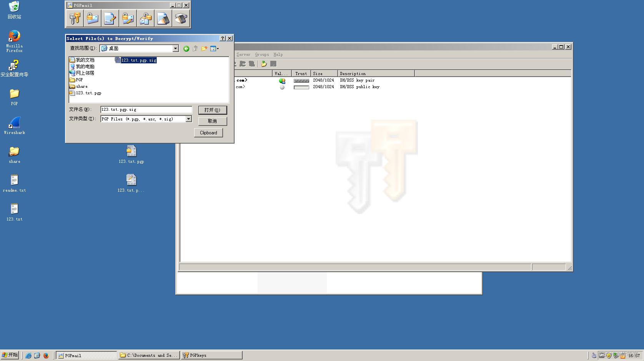This screenshot has height=361, width=644.
Task: Open the Groups menu in PGPkeys
Action: pos(262,55)
